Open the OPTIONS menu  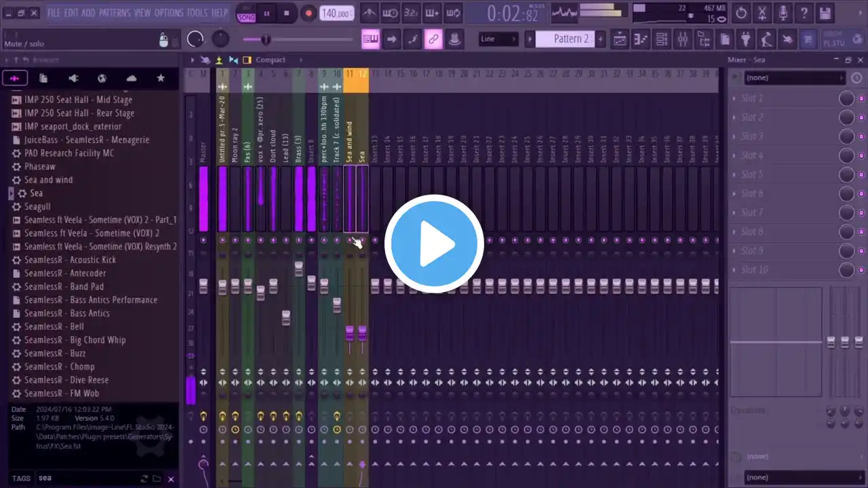[169, 13]
